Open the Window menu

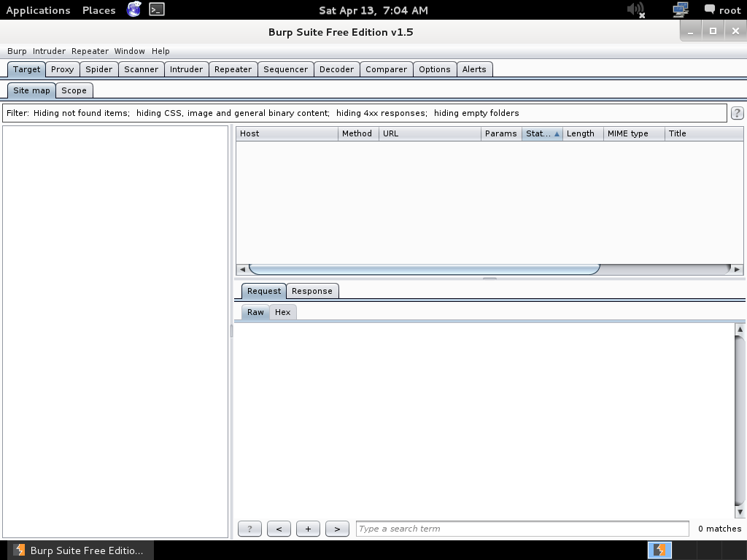(130, 51)
